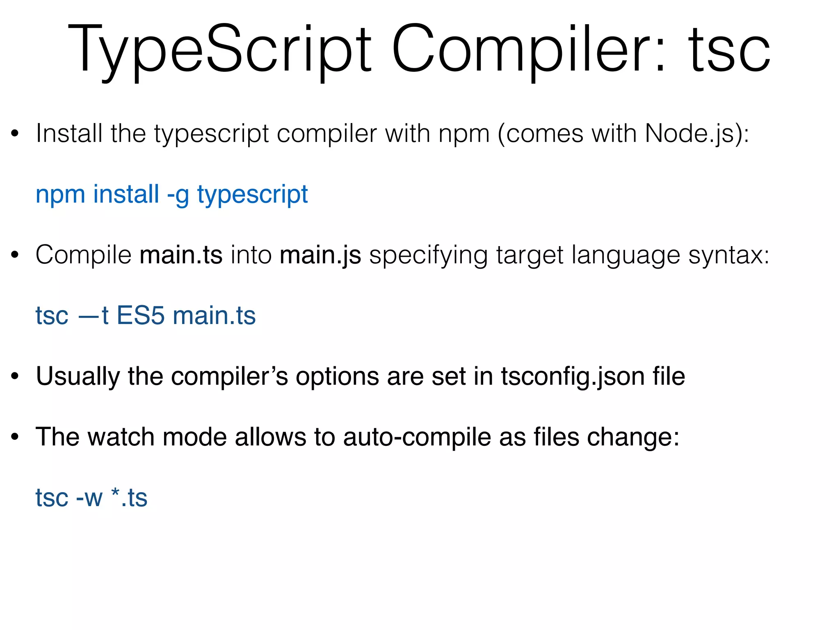The width and height of the screenshot is (840, 630).
Task: Click the slide title 'TypeScript Compiler: tsc'
Action: coord(418,49)
